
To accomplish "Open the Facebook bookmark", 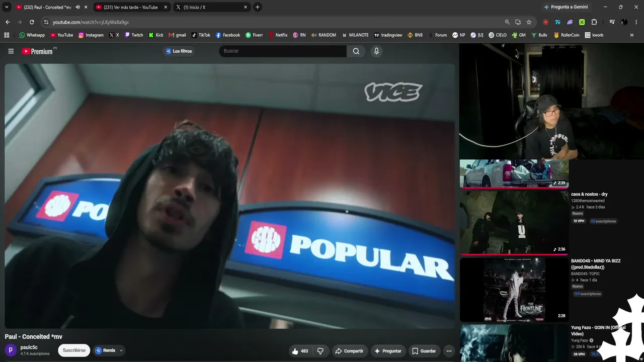I will pyautogui.click(x=228, y=35).
